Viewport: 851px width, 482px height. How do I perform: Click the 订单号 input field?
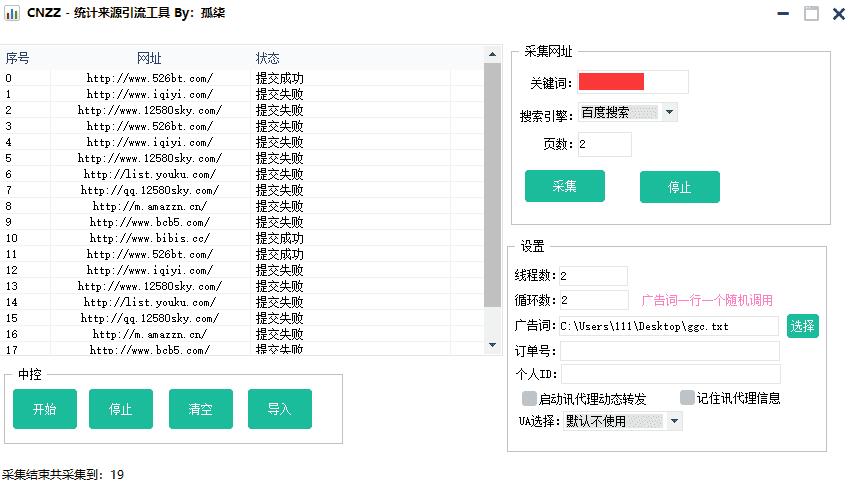coord(669,350)
